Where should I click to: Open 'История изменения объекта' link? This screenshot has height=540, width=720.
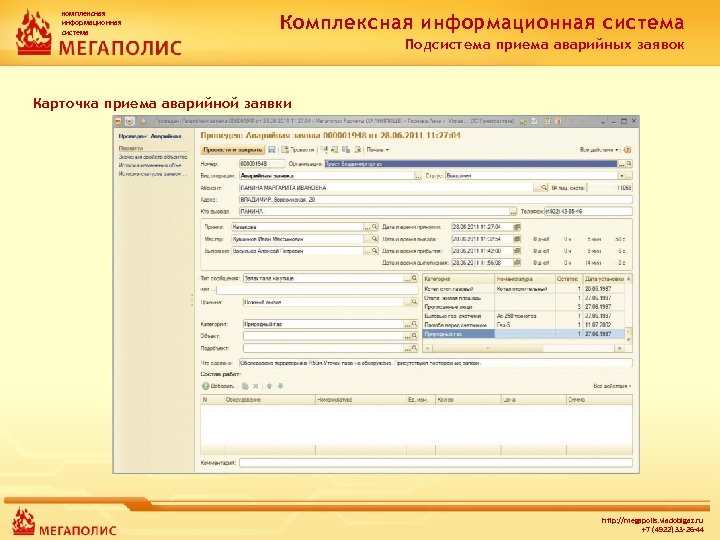click(x=150, y=165)
